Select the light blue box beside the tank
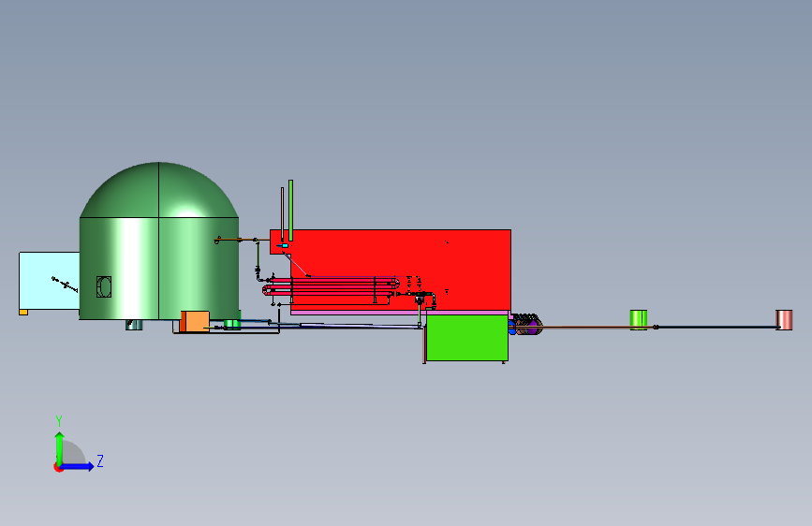 50,281
